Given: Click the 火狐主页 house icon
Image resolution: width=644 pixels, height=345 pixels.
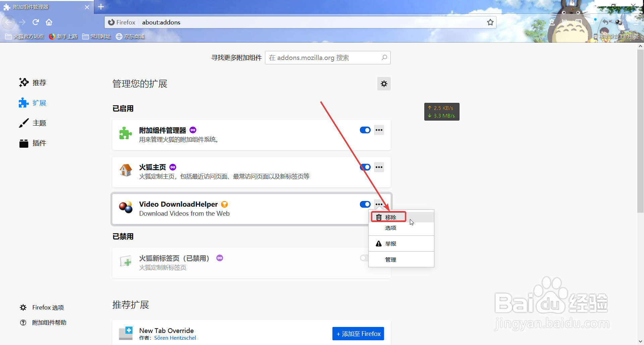Looking at the screenshot, I should (x=126, y=170).
